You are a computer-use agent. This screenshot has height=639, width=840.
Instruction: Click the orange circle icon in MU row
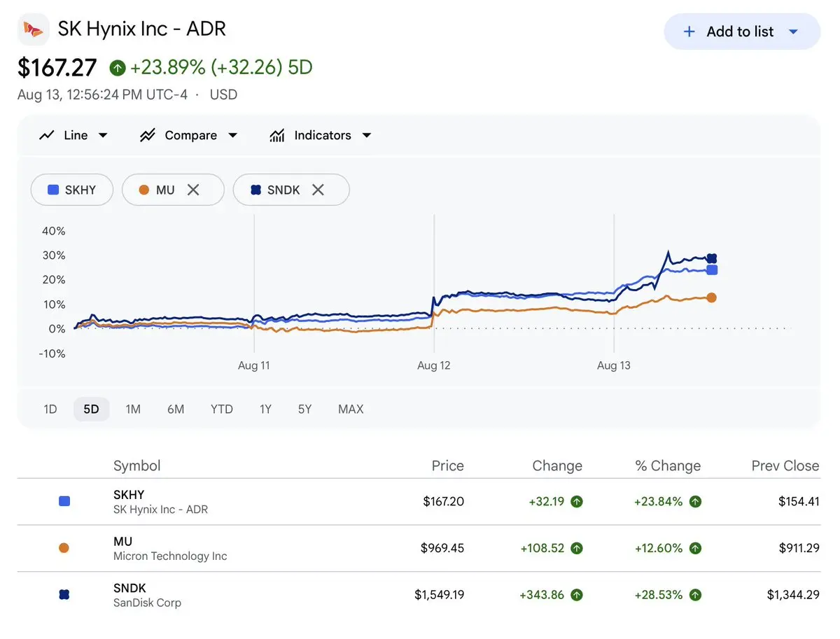(x=64, y=548)
